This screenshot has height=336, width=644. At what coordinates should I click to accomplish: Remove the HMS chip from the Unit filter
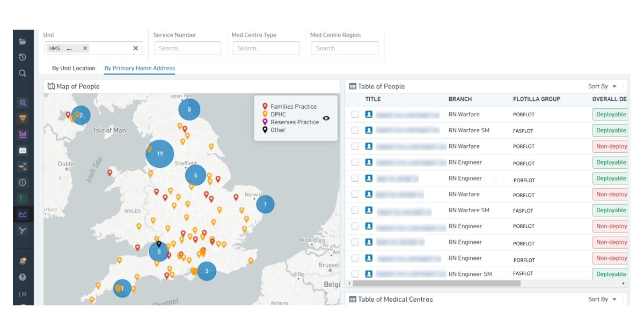(x=85, y=48)
